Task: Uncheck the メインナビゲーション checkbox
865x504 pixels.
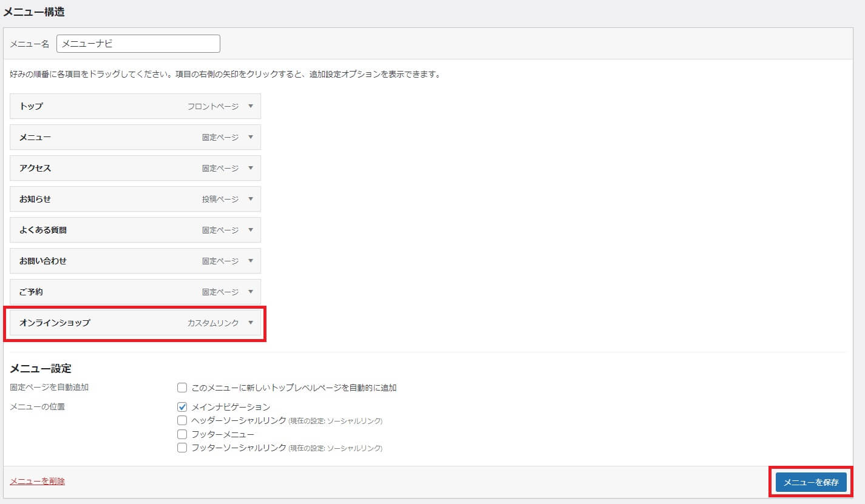Action: click(182, 407)
